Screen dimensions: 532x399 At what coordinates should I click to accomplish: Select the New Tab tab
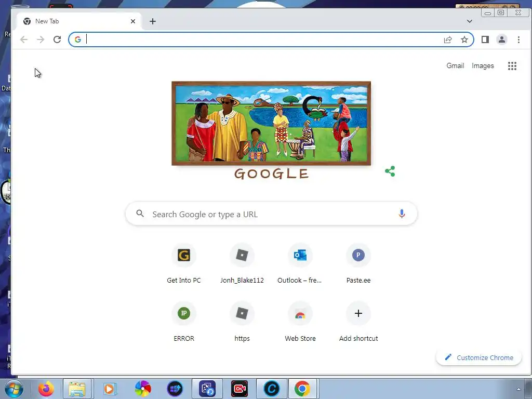point(79,21)
